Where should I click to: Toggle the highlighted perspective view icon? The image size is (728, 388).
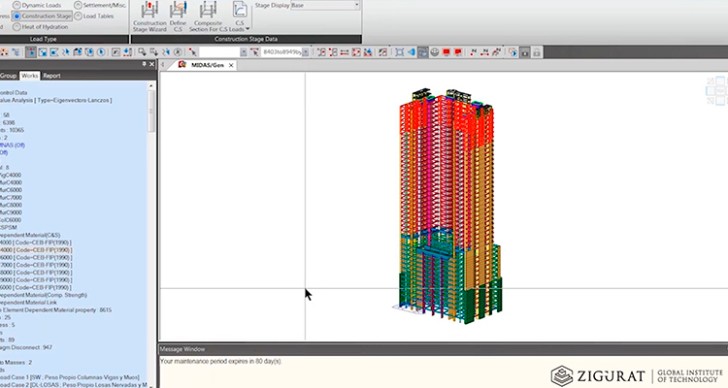pos(423,52)
